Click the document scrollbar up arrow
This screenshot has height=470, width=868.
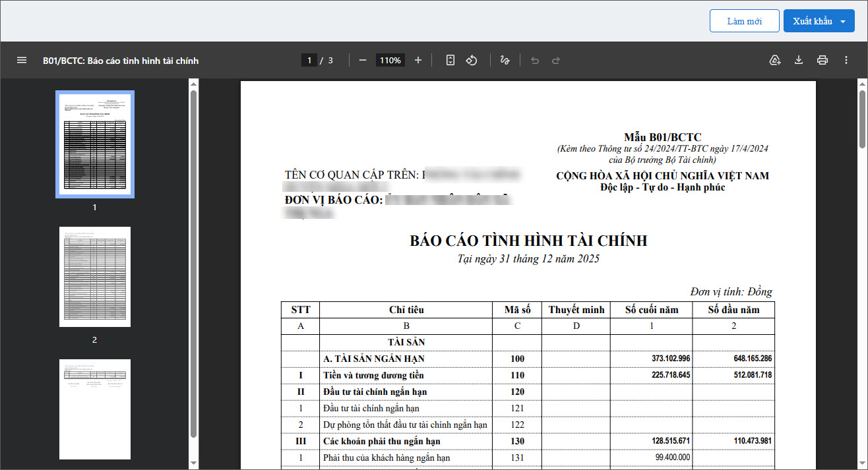pyautogui.click(x=862, y=84)
